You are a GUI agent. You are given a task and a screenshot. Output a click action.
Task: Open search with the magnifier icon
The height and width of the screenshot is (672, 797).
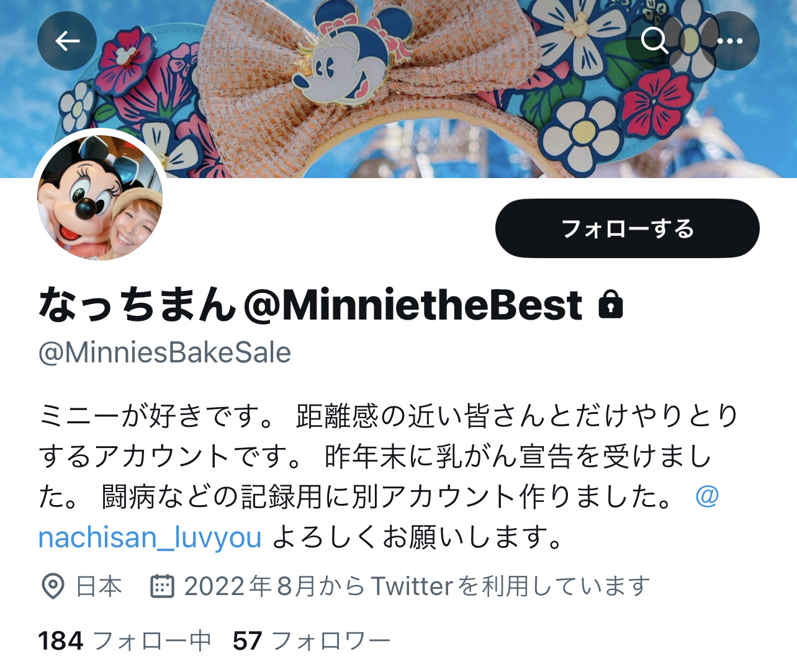pos(654,41)
